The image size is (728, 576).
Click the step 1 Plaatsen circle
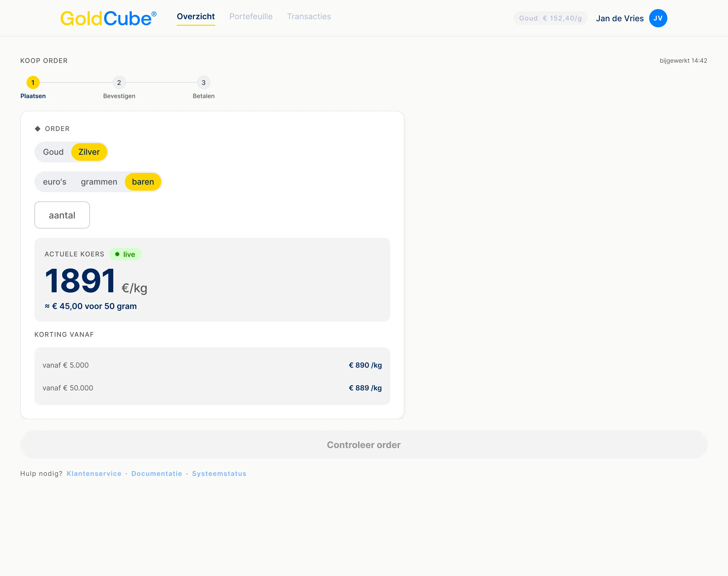33,82
